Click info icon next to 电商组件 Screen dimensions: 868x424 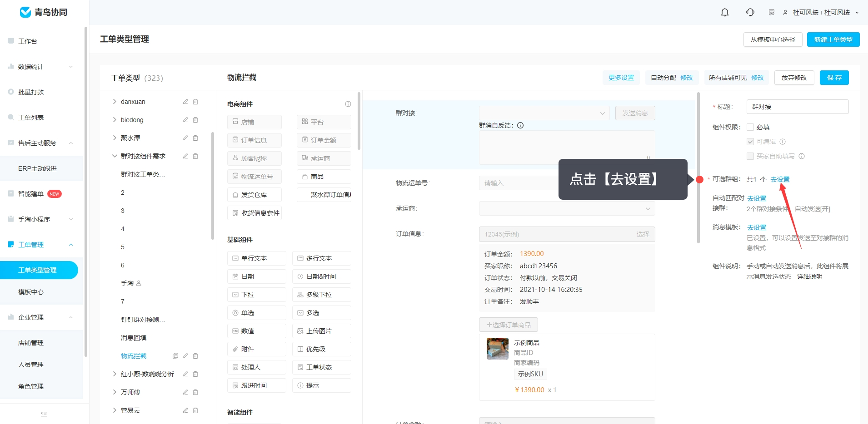pyautogui.click(x=348, y=104)
